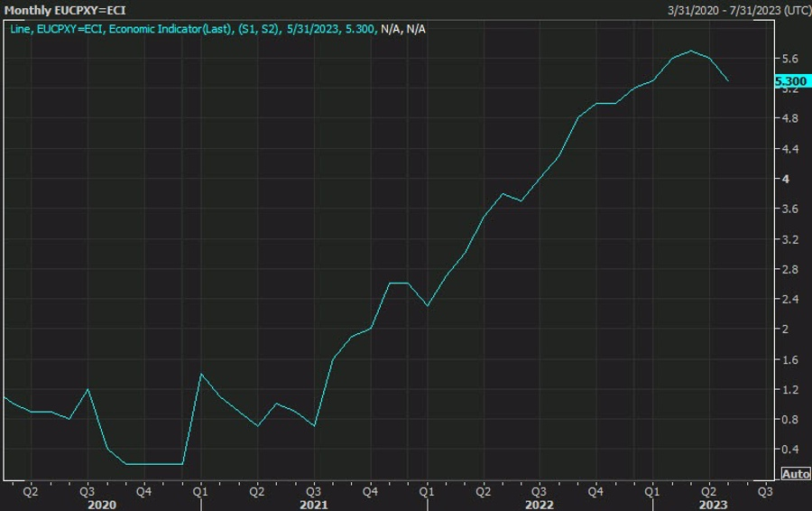Select the rightmost Q3 label on time axis

(x=764, y=492)
